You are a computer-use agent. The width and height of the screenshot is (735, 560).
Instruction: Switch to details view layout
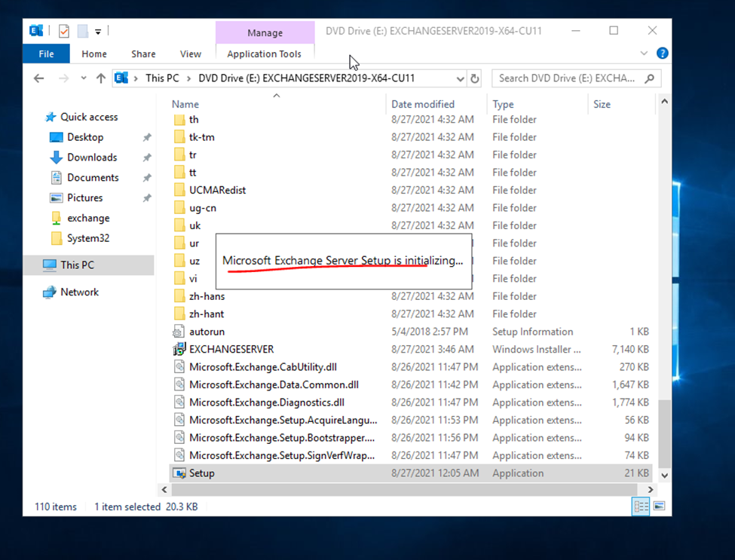click(641, 507)
